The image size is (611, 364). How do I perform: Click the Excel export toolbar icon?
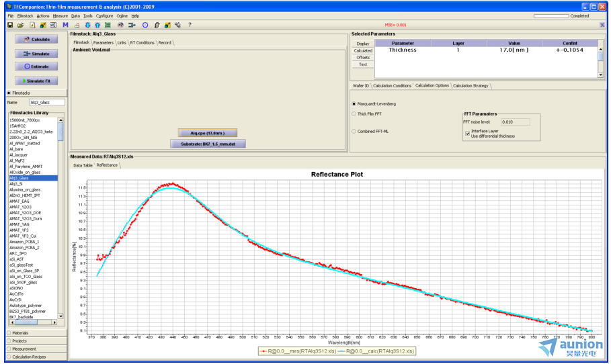53,25
